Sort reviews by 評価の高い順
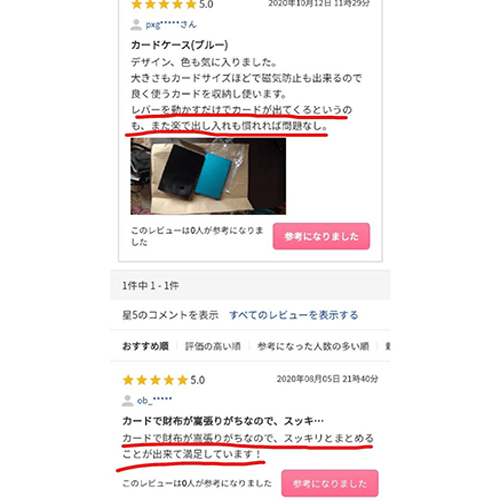Screen dimensions: 500x500 (x=213, y=346)
